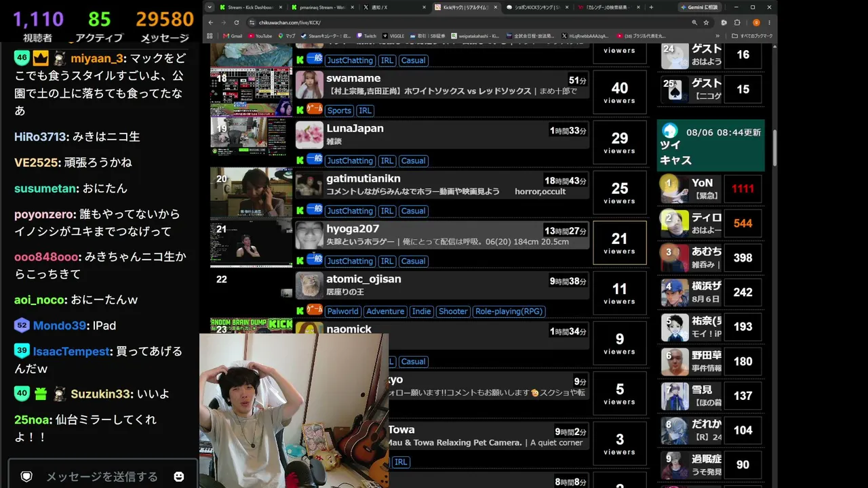Open YoN's avatar in ツイキャス ranking

[675, 189]
